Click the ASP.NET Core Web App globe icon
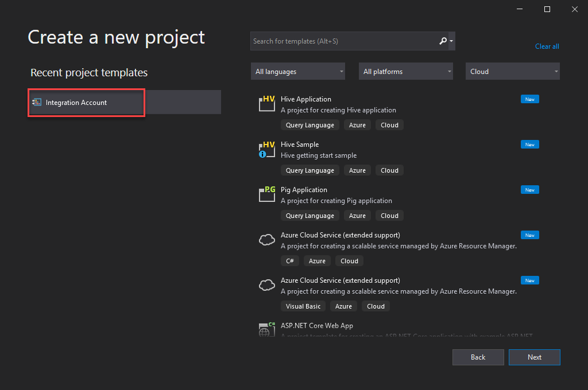This screenshot has width=588, height=390. (267, 329)
